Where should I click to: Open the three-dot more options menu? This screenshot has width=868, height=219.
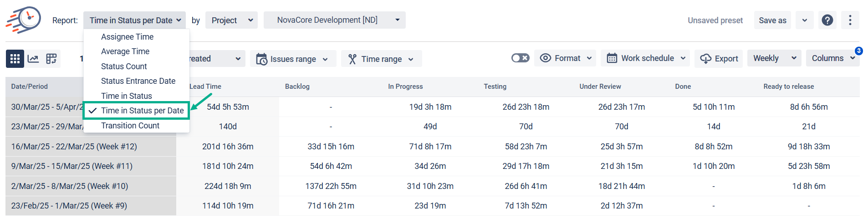tap(850, 20)
